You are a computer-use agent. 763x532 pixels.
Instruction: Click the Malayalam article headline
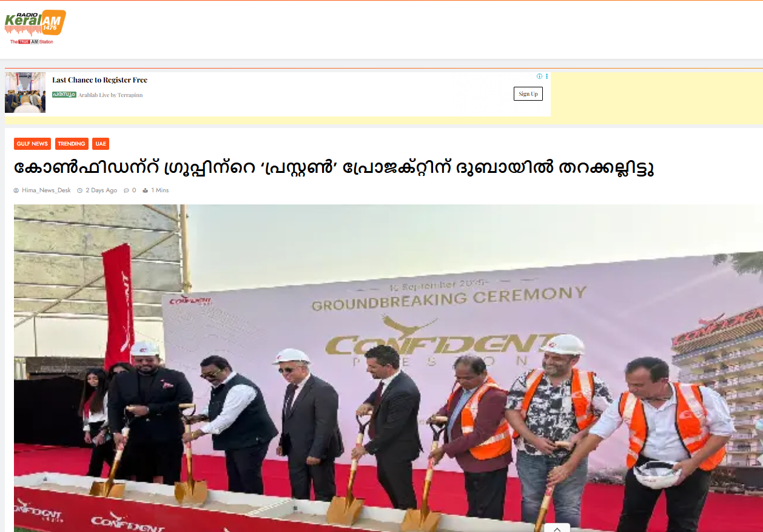pyautogui.click(x=334, y=168)
